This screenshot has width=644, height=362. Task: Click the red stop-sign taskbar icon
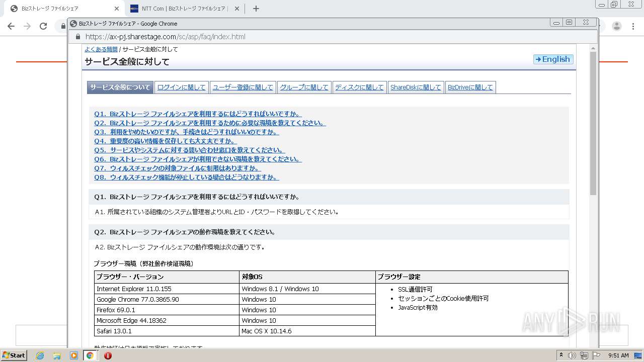[108, 355]
